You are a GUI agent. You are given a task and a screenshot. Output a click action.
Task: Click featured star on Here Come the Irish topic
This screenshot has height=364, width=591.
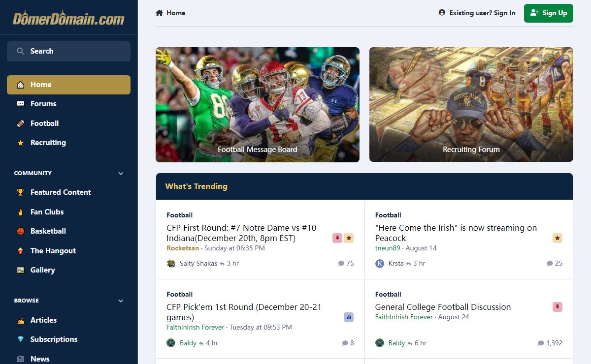558,238
